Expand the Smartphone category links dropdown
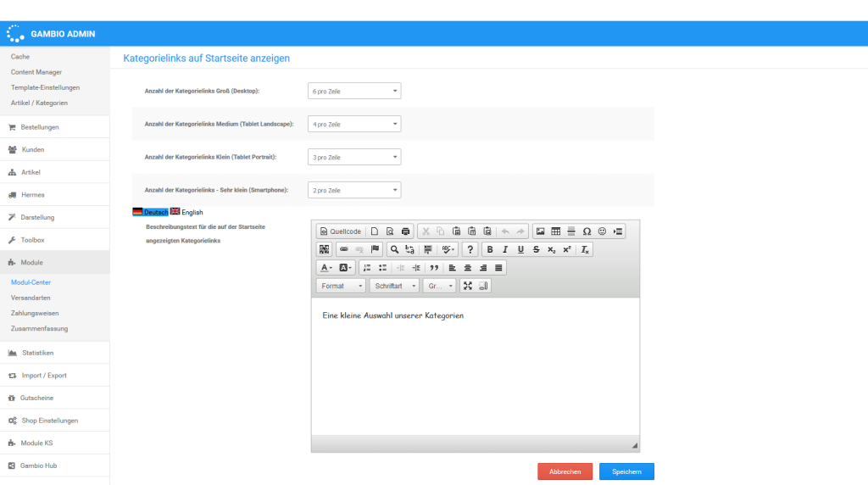868x485 pixels. coord(353,190)
